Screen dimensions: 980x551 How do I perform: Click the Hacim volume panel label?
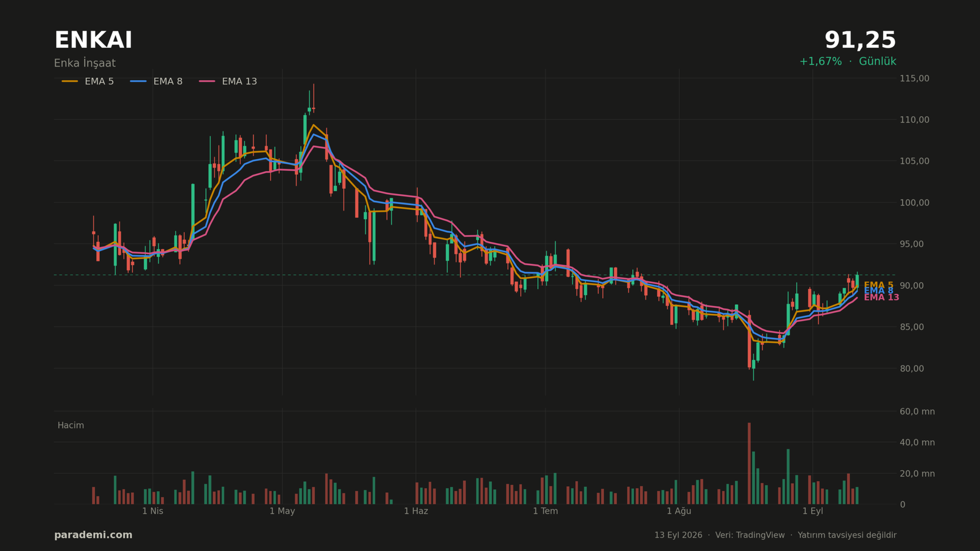(70, 425)
